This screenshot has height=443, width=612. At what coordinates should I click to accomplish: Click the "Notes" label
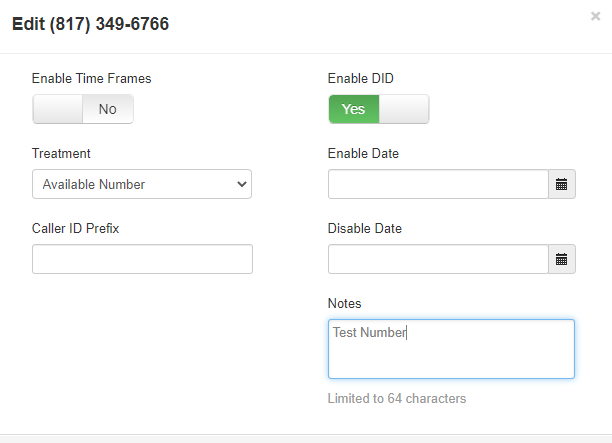tap(345, 303)
